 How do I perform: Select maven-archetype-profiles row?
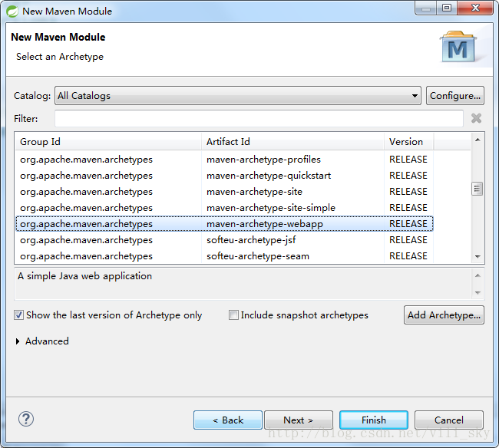(x=224, y=160)
